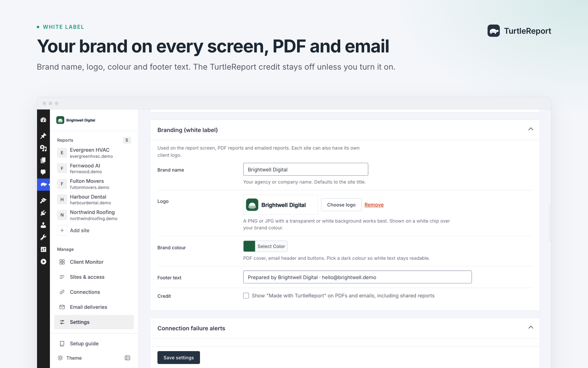Open Pages via stacked pages icon
Viewport: 588px width, 368px height.
(43, 160)
